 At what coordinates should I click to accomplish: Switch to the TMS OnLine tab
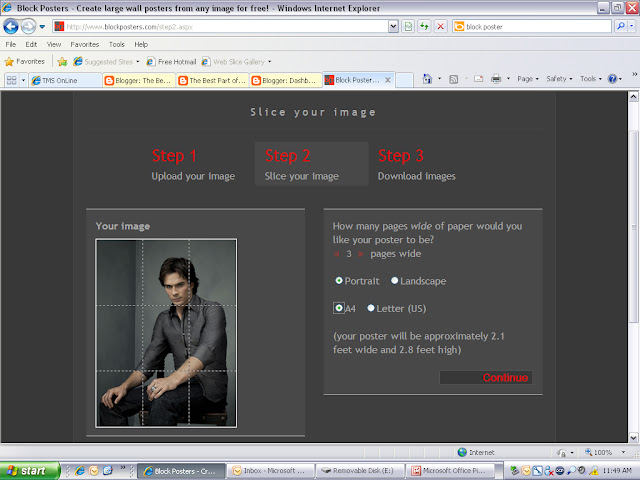(65, 80)
